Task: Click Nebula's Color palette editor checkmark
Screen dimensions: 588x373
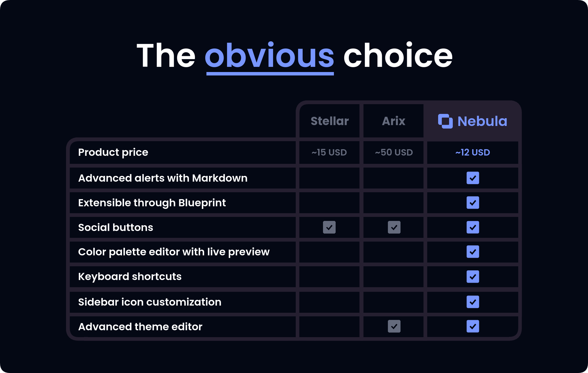Action: click(473, 252)
